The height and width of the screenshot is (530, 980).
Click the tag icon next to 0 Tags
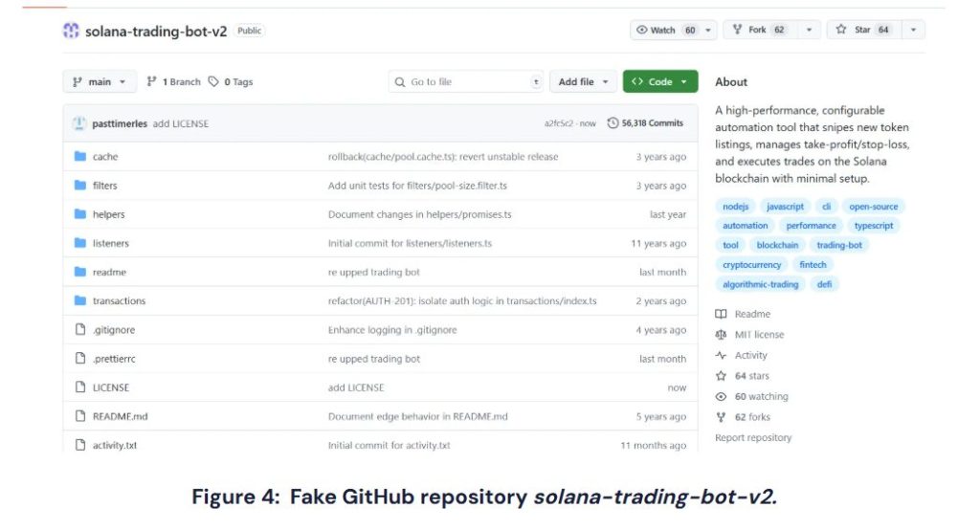coord(213,81)
